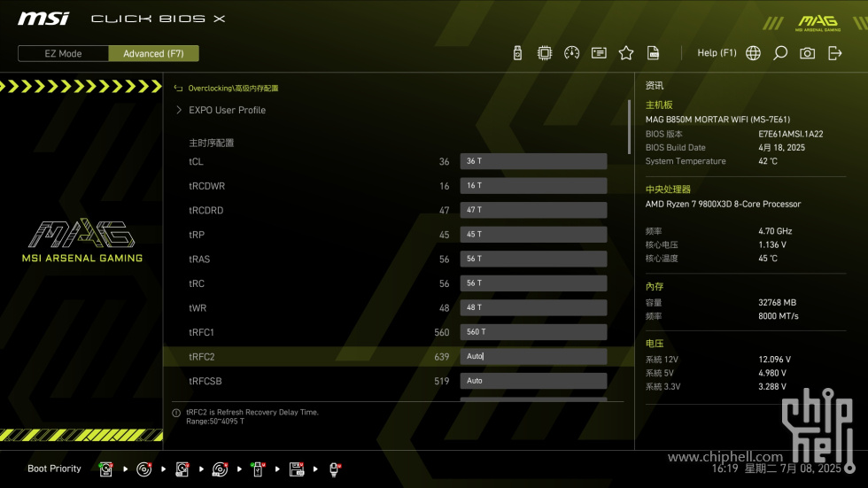Open the CPU chip settings icon

545,53
